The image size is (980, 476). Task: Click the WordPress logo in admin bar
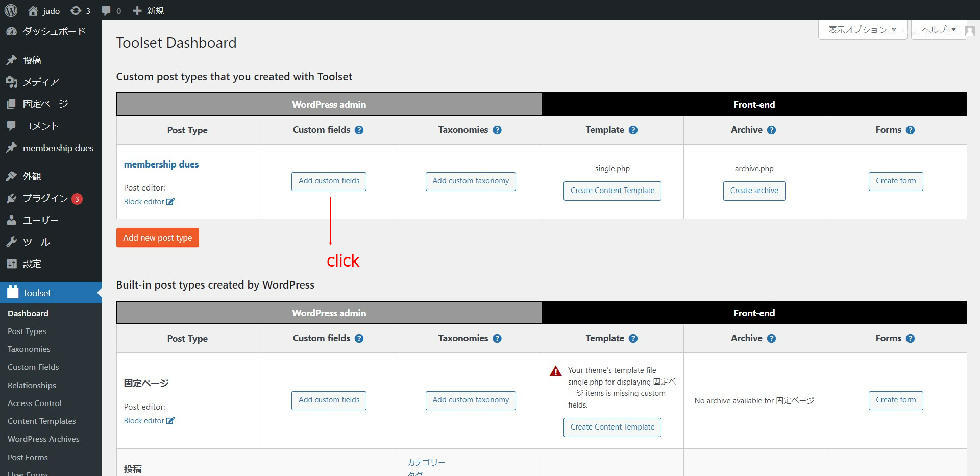click(11, 10)
